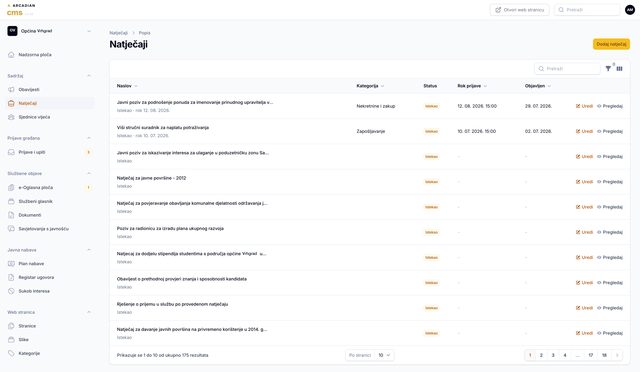Click the Sukob interesa icon

point(11,291)
